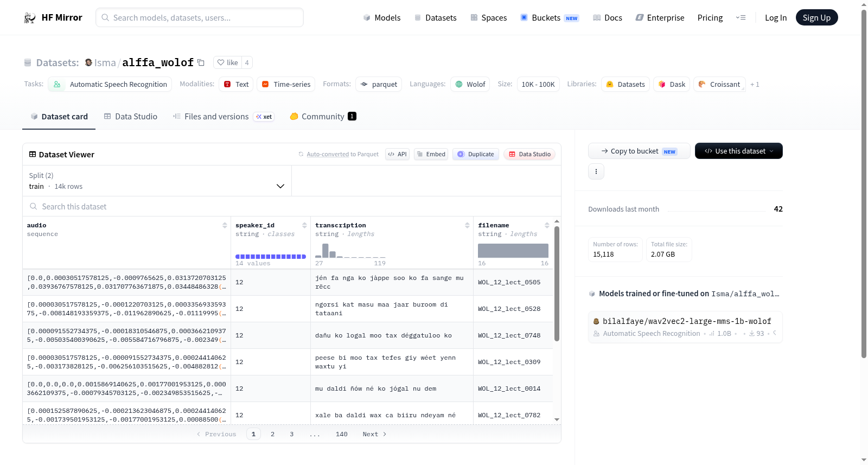Select the Wolof language tag
The width and height of the screenshot is (868, 465).
coord(470,84)
